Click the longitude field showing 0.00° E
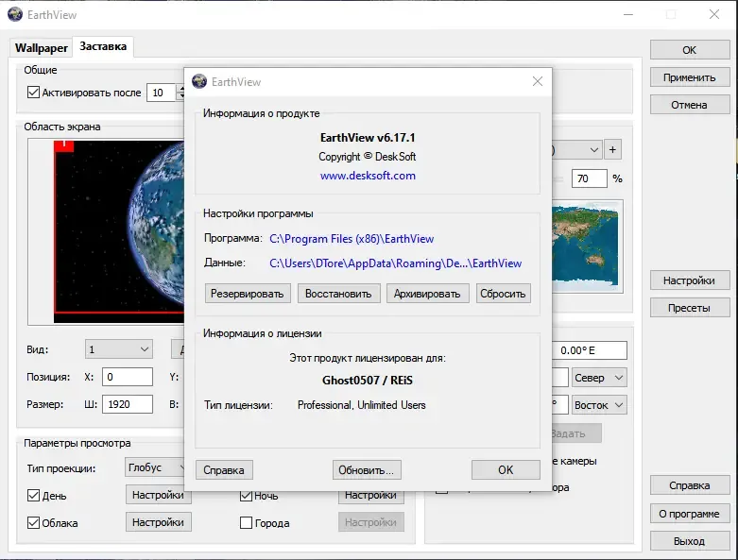 point(589,350)
